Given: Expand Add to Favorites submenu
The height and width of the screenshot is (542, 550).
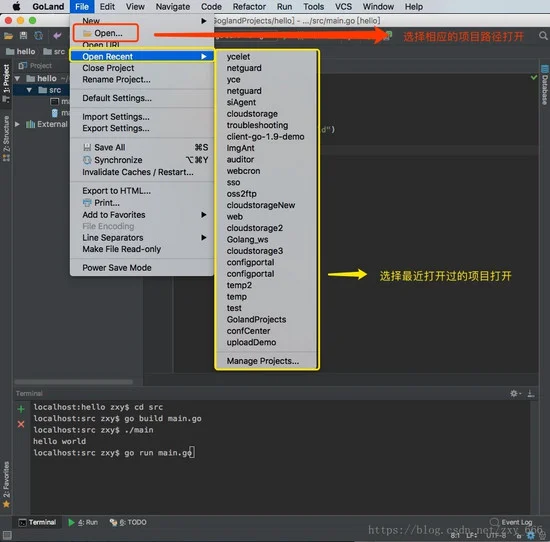Looking at the screenshot, I should [142, 215].
